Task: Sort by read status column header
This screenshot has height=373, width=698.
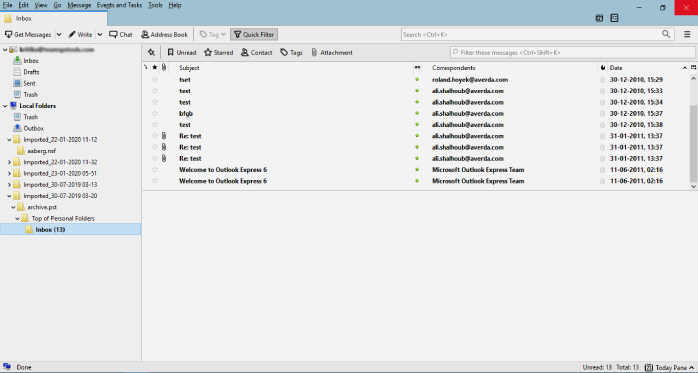Action: [x=417, y=68]
